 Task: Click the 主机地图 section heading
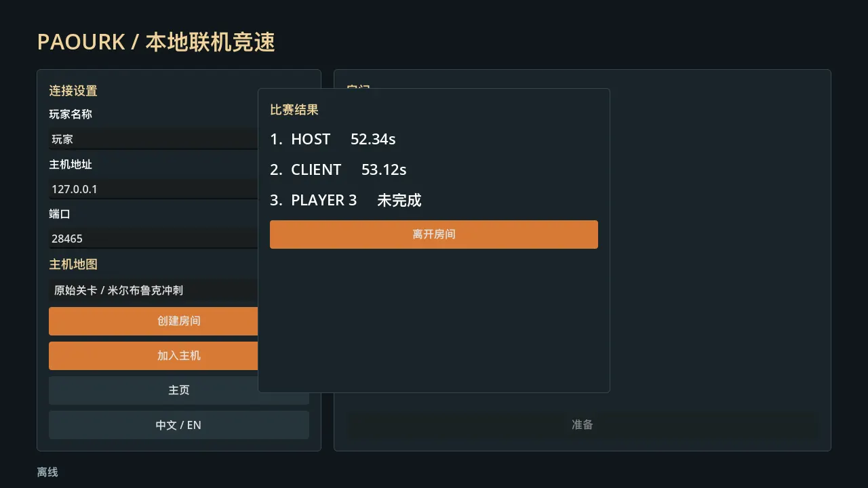click(73, 264)
